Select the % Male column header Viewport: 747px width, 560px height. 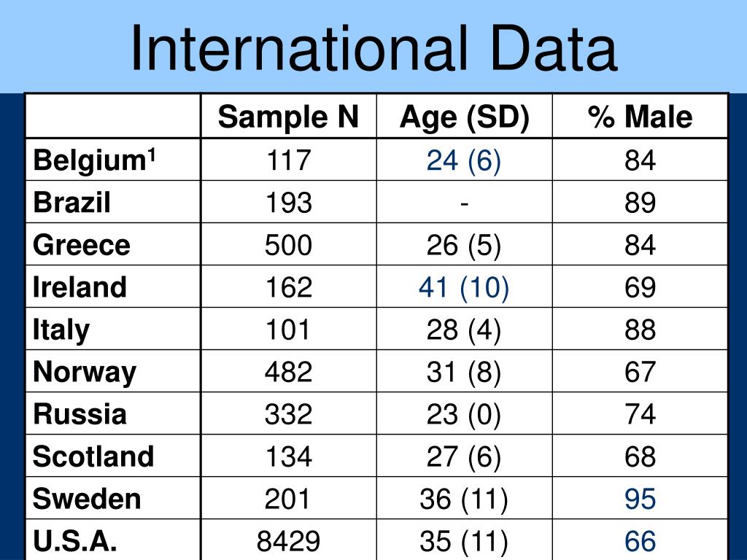click(640, 117)
